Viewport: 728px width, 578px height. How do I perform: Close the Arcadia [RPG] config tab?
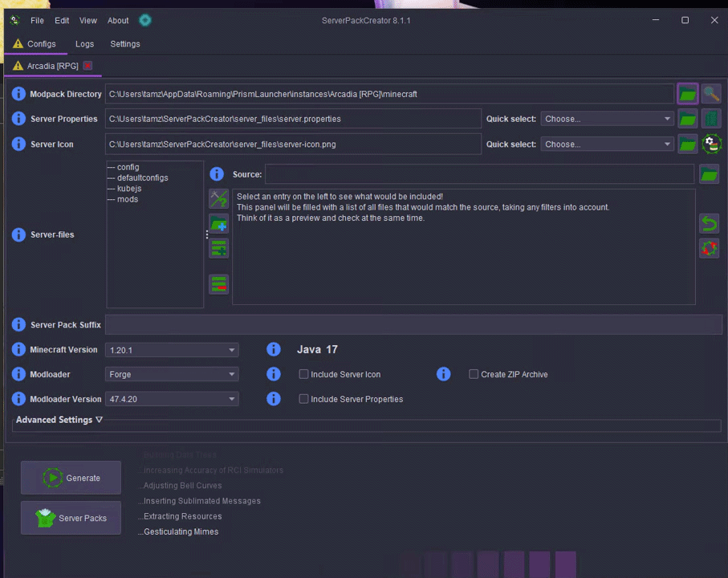[87, 66]
